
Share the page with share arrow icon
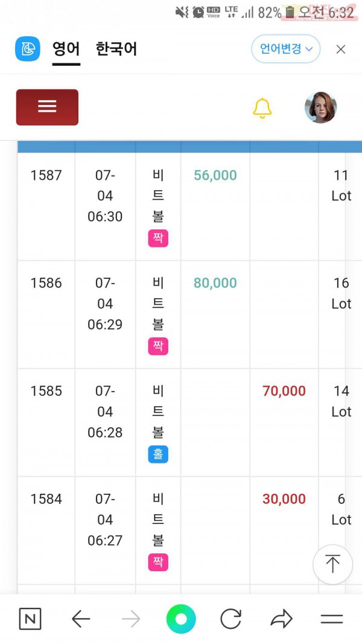click(x=281, y=619)
